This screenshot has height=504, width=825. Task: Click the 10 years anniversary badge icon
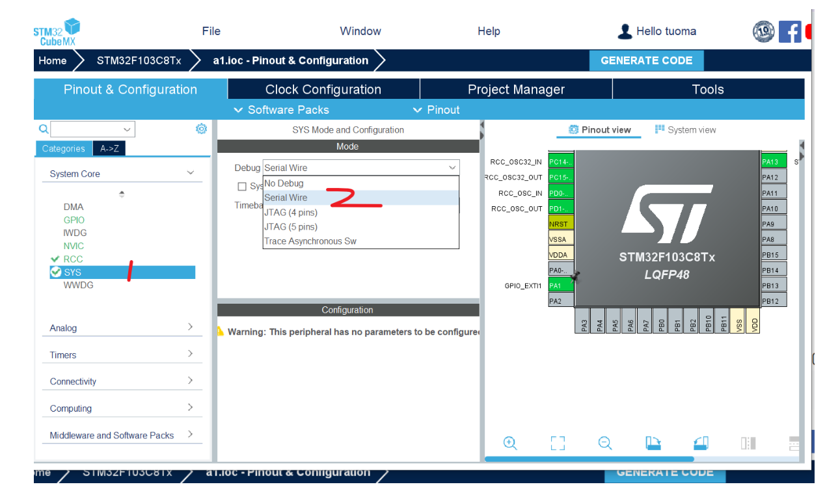pos(763,31)
